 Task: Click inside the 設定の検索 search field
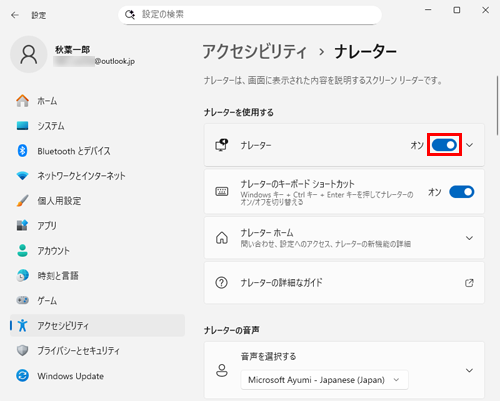coord(250,14)
